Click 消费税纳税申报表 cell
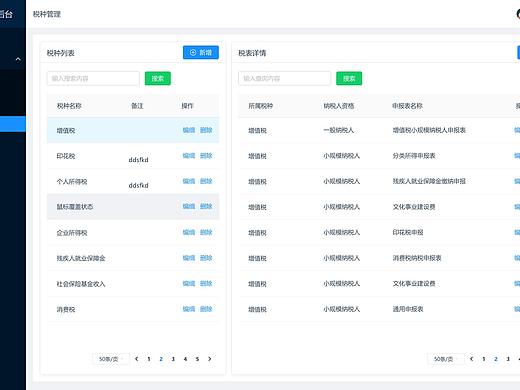The width and height of the screenshot is (520, 390). [x=417, y=258]
